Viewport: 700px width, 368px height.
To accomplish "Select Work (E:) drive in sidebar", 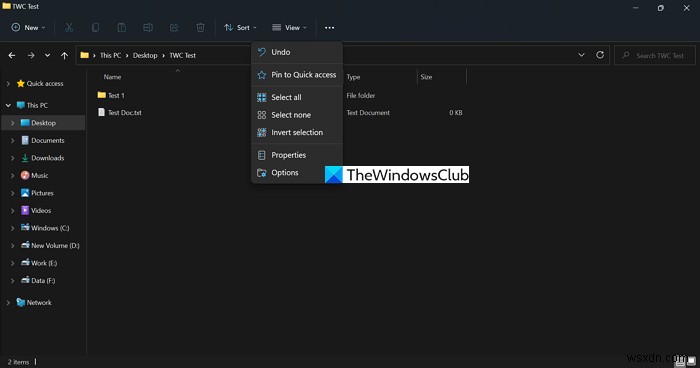I will tap(39, 263).
